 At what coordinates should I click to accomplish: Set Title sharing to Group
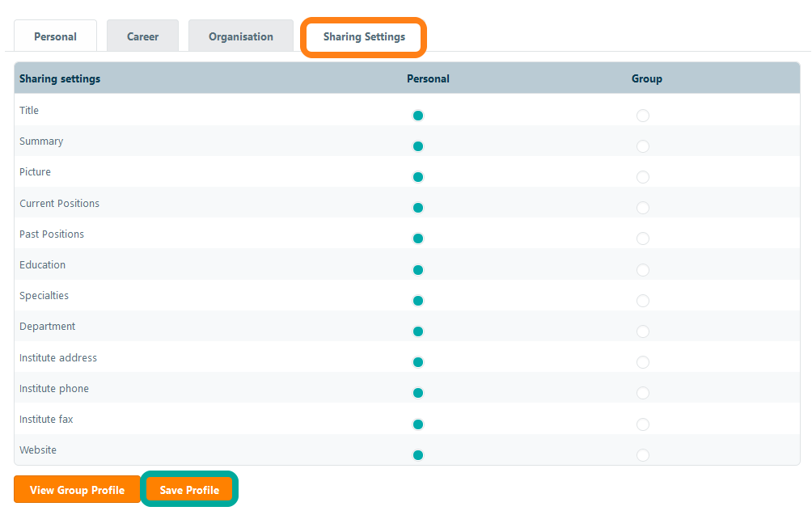643,116
